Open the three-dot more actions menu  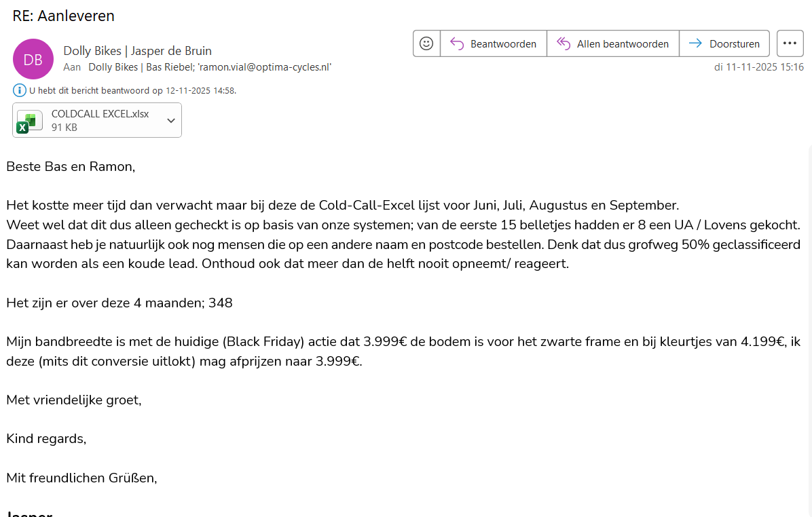[x=789, y=43]
